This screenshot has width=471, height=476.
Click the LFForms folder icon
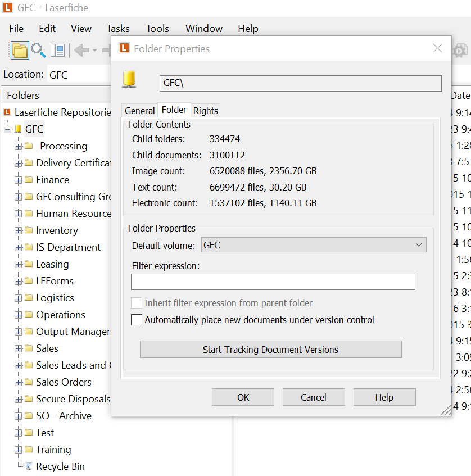(x=29, y=280)
